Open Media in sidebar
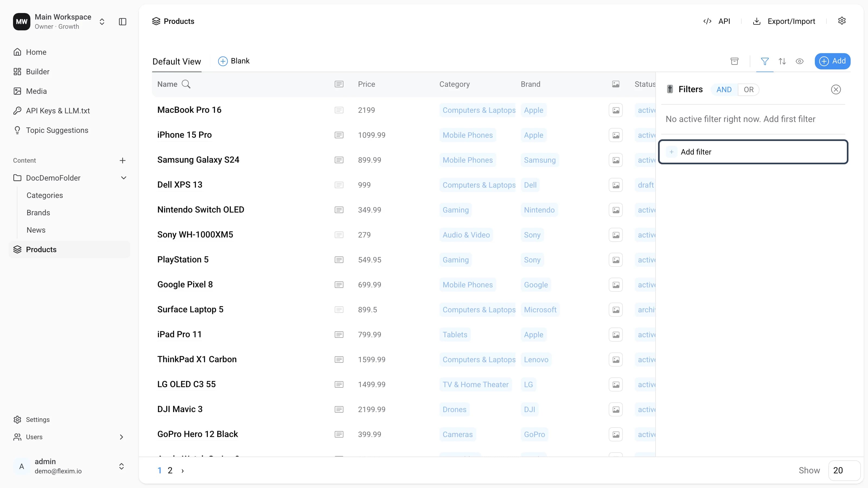Viewport: 868px width, 488px height. tap(69, 91)
